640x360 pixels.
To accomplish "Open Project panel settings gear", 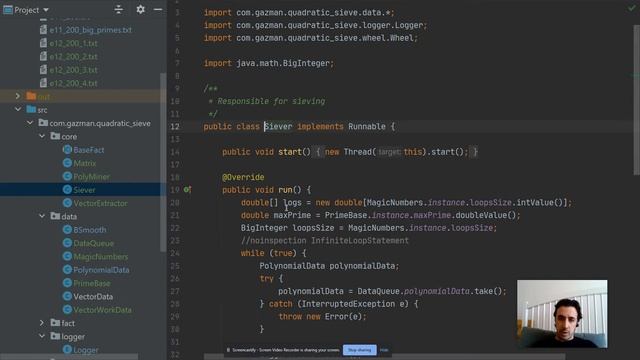I will click(x=140, y=9).
